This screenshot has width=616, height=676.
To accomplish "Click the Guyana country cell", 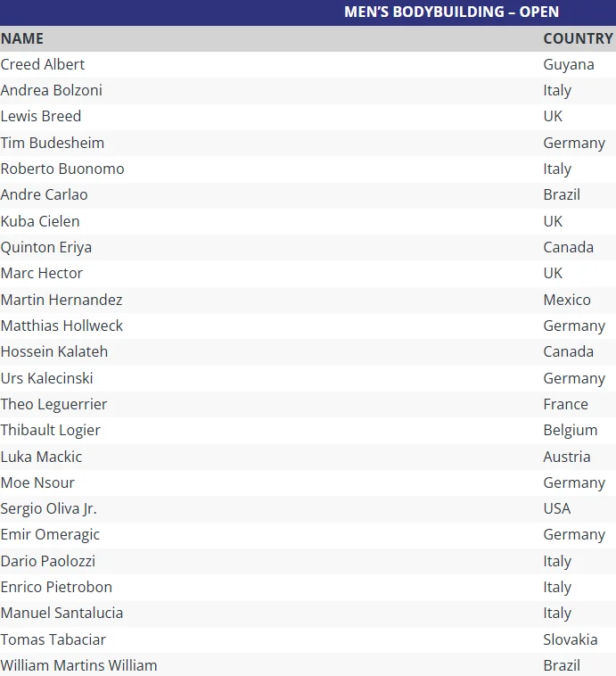I will coord(569,64).
